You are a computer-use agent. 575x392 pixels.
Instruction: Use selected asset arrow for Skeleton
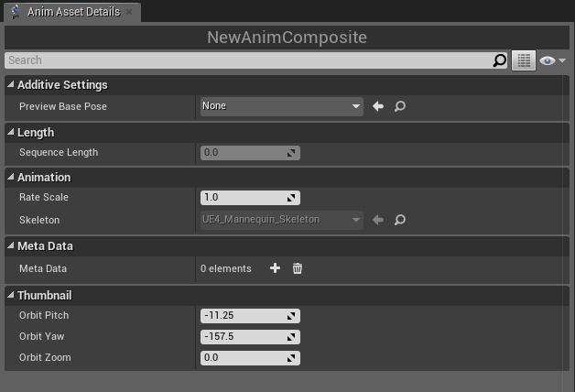(378, 220)
